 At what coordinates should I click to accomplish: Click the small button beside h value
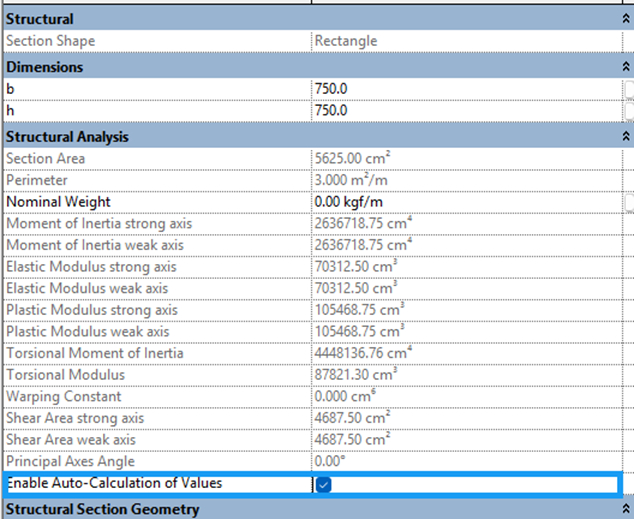click(x=628, y=111)
